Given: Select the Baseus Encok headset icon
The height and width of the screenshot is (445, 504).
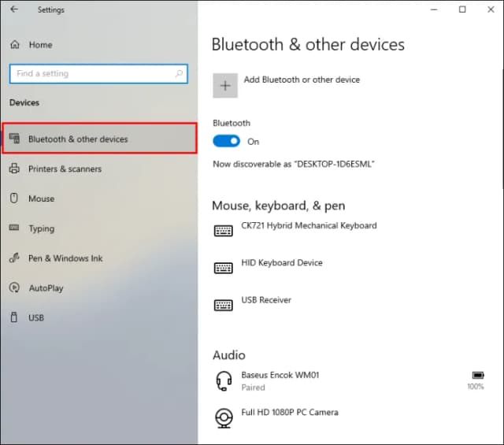Looking at the screenshot, I should 224,381.
